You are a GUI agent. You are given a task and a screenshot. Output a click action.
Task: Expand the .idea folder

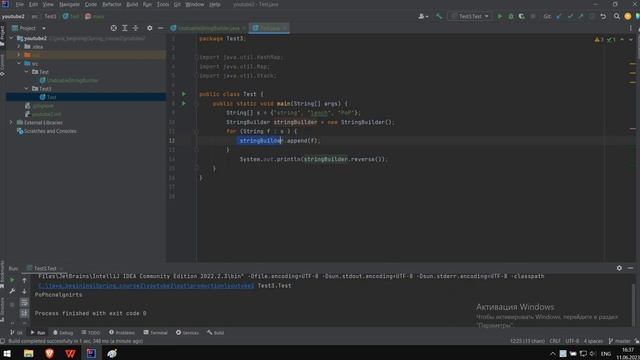click(19, 47)
